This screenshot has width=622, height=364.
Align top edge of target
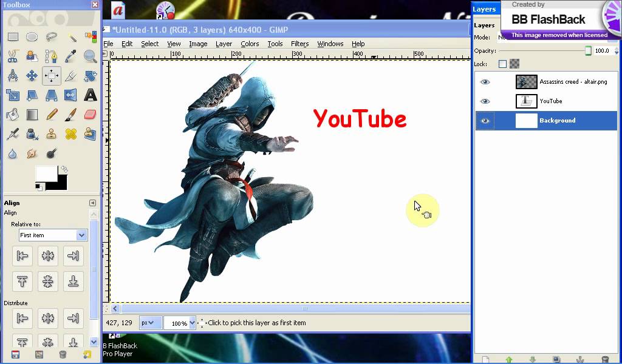[22, 281]
